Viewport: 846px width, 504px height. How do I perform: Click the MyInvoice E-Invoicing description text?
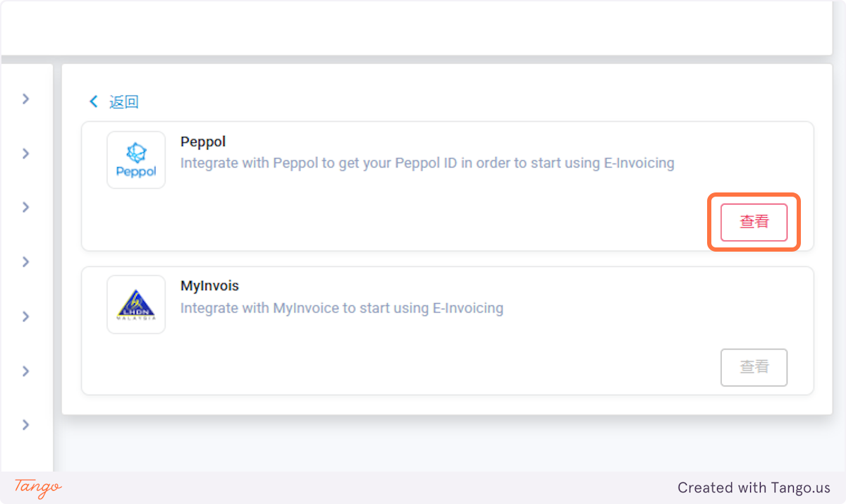[342, 308]
